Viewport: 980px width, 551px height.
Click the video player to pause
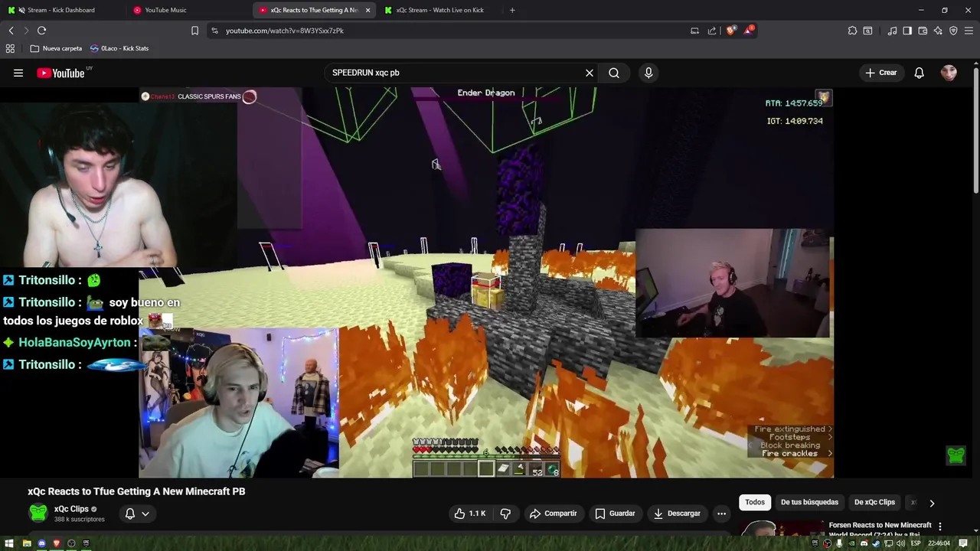(486, 282)
